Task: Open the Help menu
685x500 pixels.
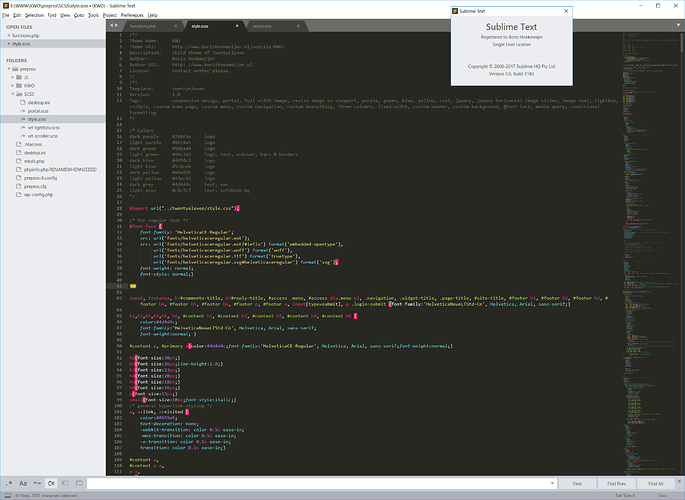Action: click(x=152, y=15)
